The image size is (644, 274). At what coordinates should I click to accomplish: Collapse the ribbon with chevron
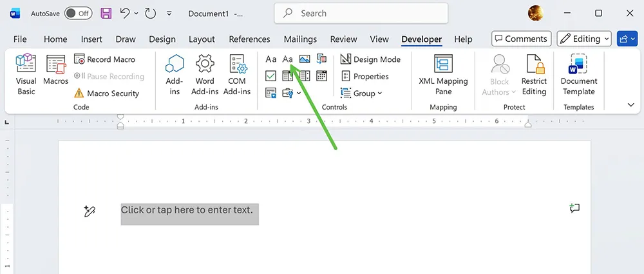pyautogui.click(x=631, y=105)
